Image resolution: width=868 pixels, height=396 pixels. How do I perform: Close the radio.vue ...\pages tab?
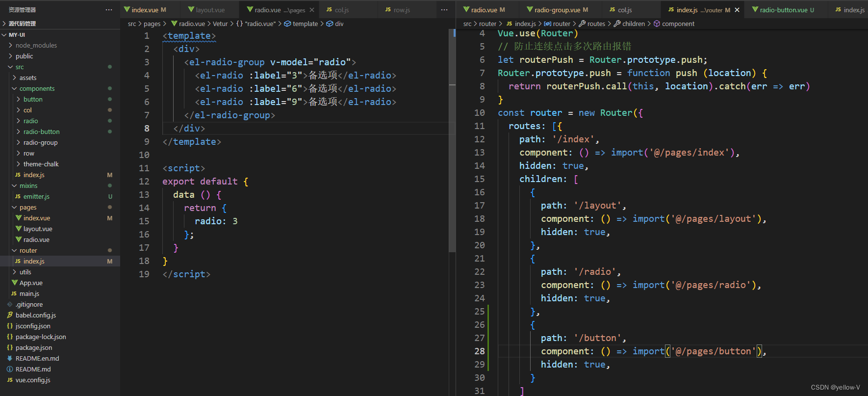coord(312,10)
